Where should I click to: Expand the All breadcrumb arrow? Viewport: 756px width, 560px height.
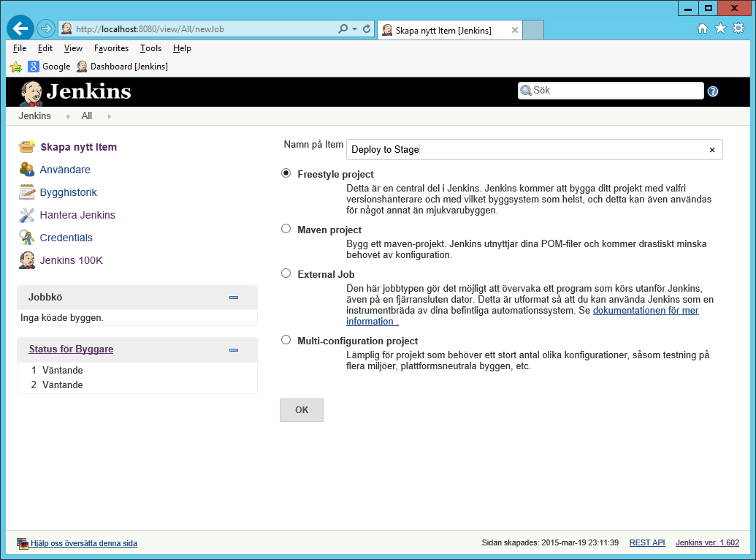(x=110, y=116)
